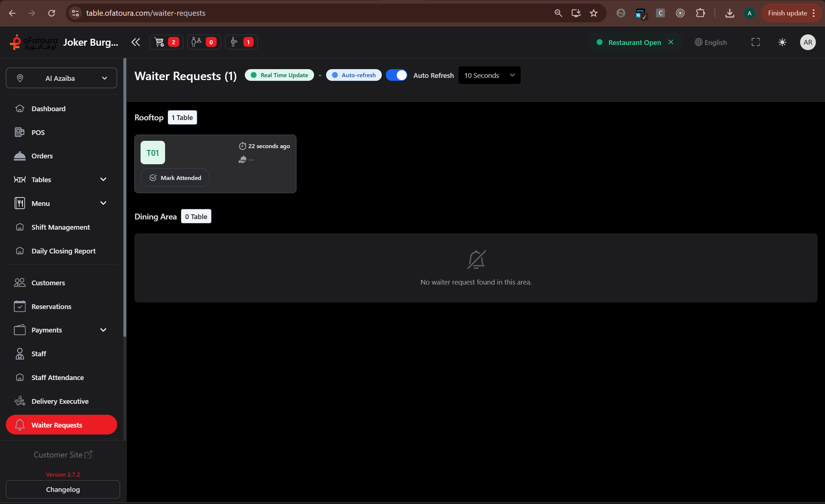This screenshot has height=504, width=825.
Task: Open the Changelog button
Action: (63, 489)
